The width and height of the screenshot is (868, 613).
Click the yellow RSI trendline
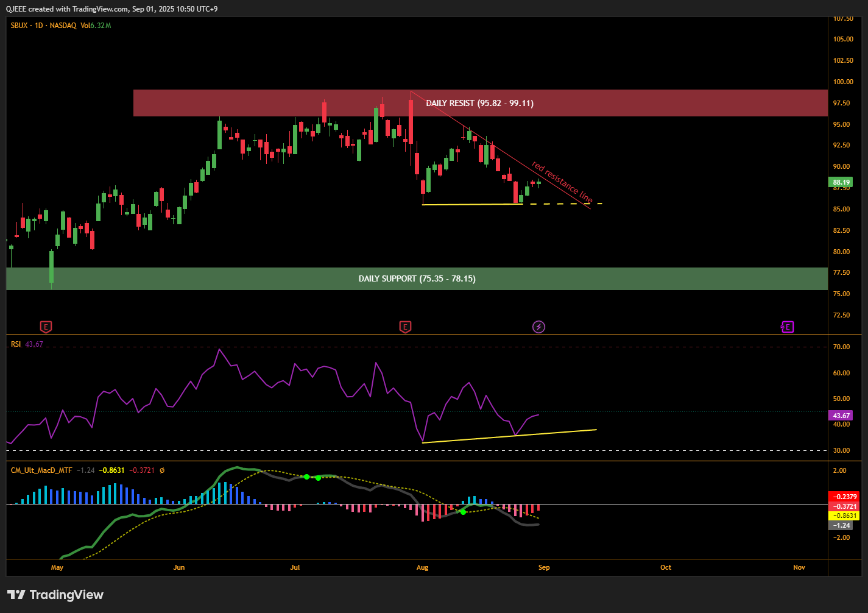[509, 436]
